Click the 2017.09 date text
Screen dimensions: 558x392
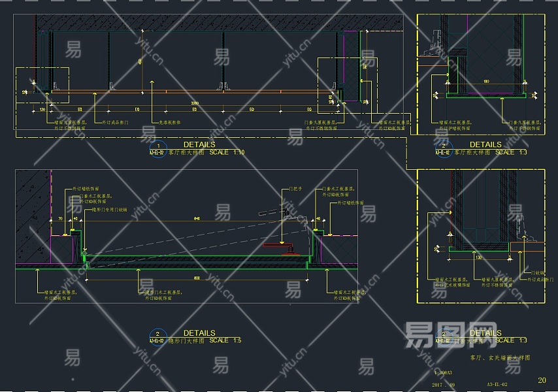[444, 385]
